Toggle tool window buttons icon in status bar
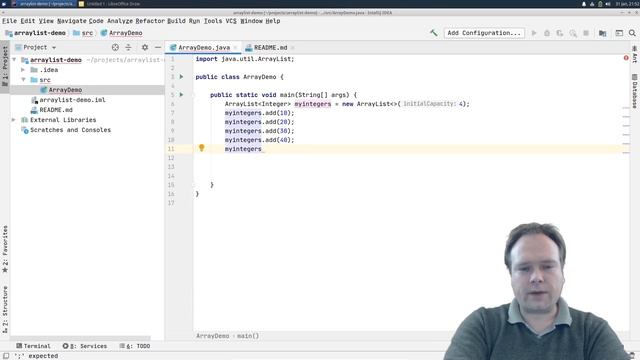The height and width of the screenshot is (360, 640). pos(6,356)
